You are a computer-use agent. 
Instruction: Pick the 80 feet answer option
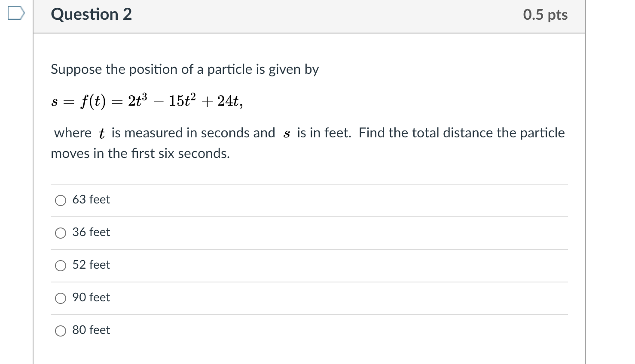point(61,331)
